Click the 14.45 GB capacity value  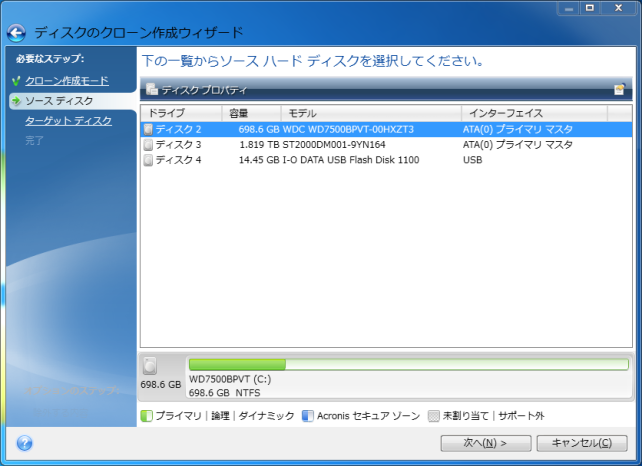click(x=259, y=160)
